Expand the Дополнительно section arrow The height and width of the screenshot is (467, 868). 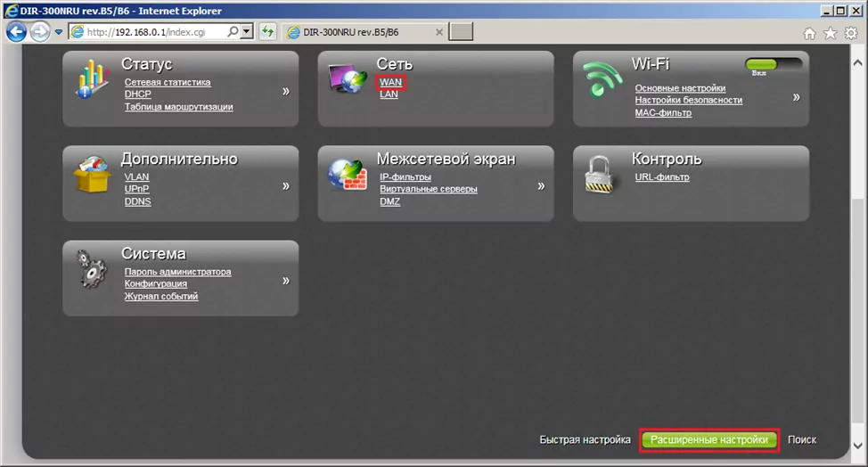click(x=286, y=186)
